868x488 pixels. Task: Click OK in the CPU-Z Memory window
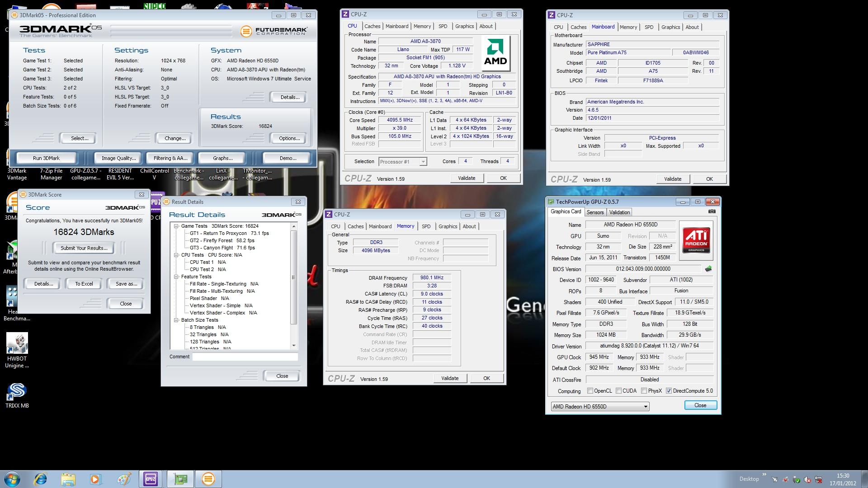click(x=486, y=378)
